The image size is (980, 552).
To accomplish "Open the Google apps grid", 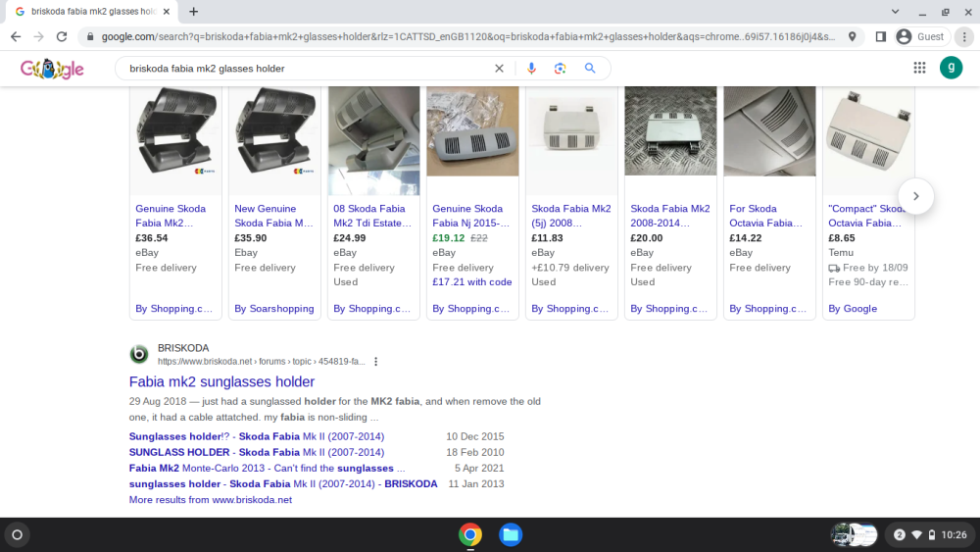I will coord(919,68).
